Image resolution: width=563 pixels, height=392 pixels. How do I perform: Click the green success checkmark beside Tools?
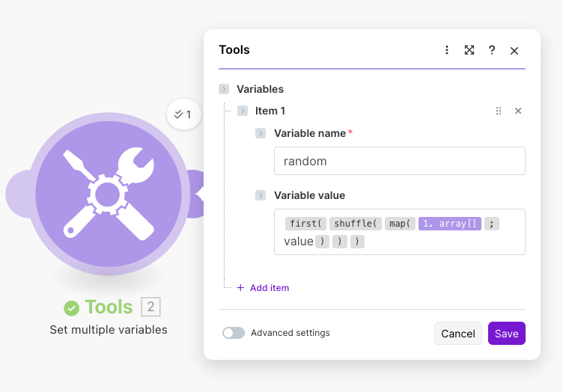pyautogui.click(x=72, y=307)
